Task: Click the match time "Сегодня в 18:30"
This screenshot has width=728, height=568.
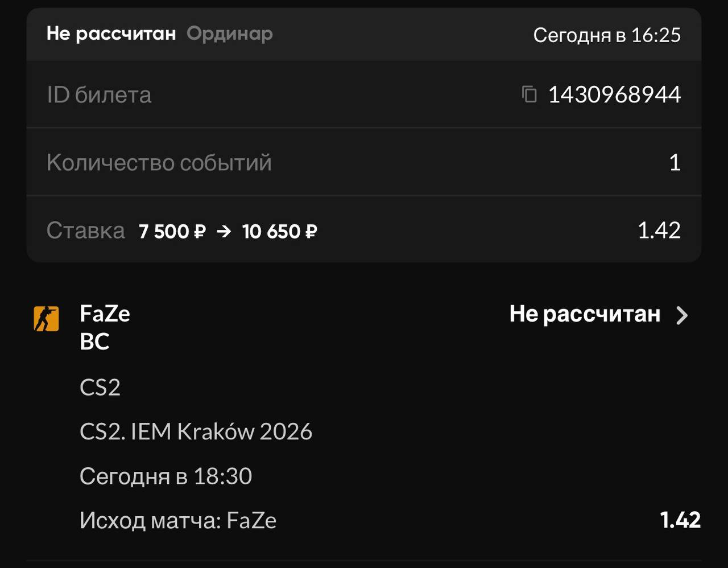Action: 166,476
